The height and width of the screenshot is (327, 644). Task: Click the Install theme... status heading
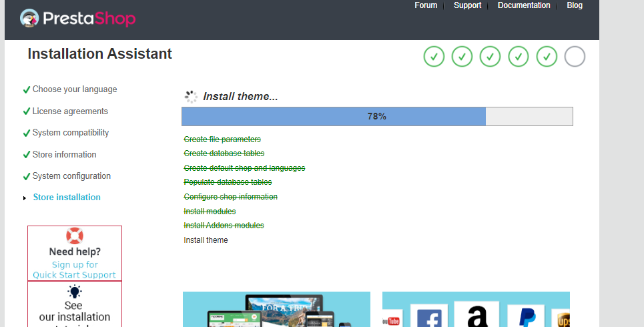pyautogui.click(x=240, y=97)
